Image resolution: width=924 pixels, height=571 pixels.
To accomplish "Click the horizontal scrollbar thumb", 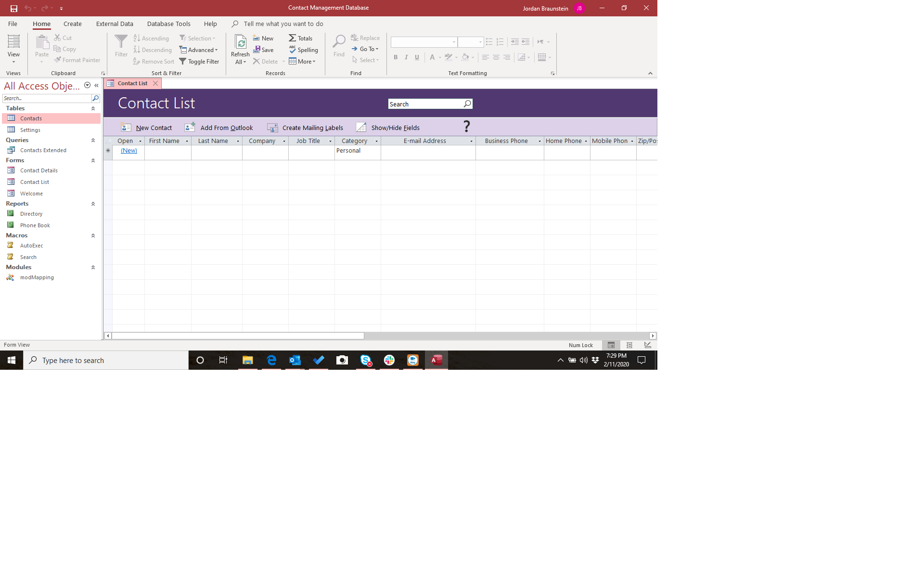I will click(x=238, y=336).
